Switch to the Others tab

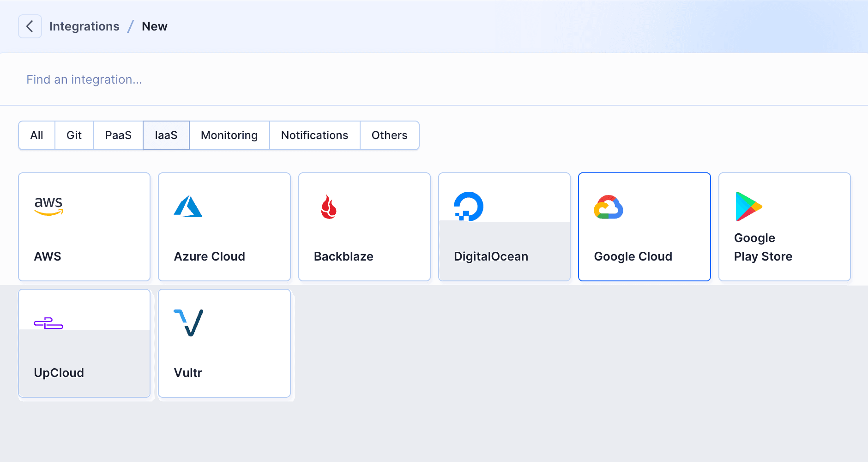[x=389, y=135]
